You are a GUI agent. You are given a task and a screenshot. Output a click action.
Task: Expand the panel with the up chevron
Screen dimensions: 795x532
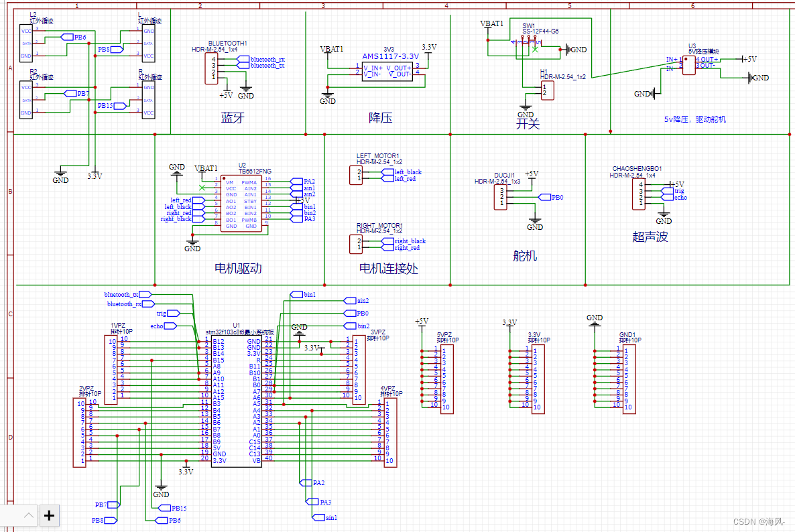click(x=29, y=516)
